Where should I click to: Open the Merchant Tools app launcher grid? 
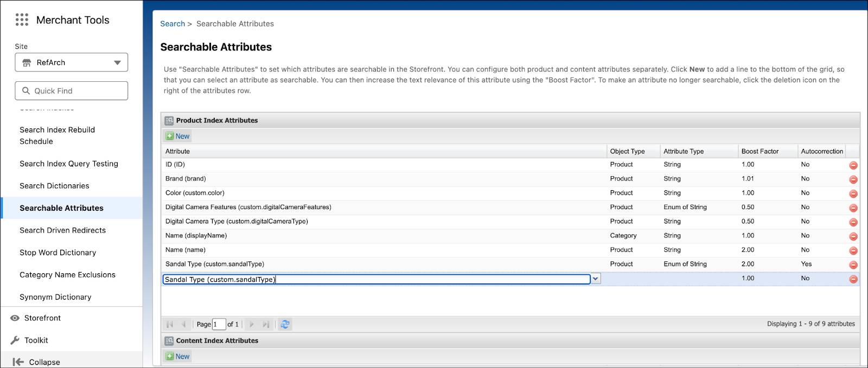coord(22,20)
